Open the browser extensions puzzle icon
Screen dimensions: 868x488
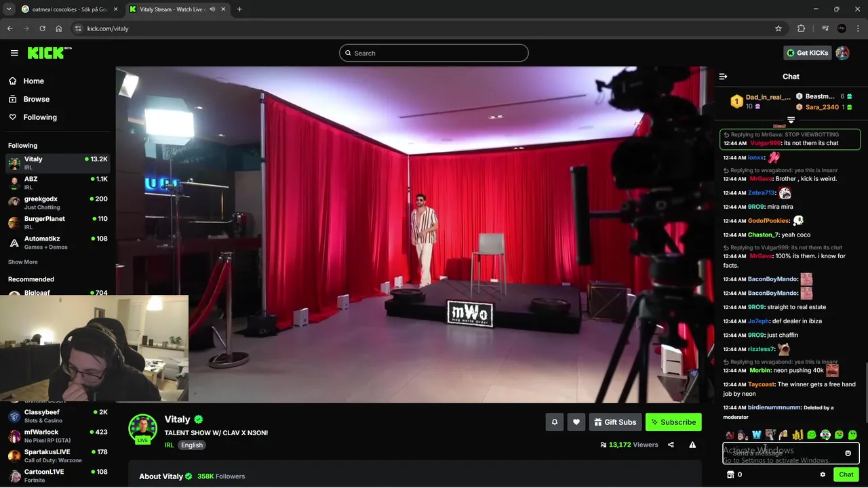click(802, 28)
